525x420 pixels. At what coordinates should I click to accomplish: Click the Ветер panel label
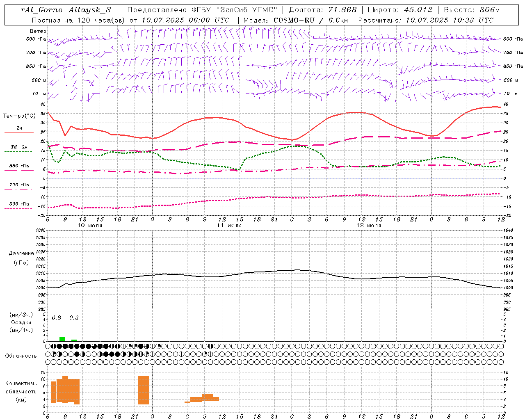point(38,31)
